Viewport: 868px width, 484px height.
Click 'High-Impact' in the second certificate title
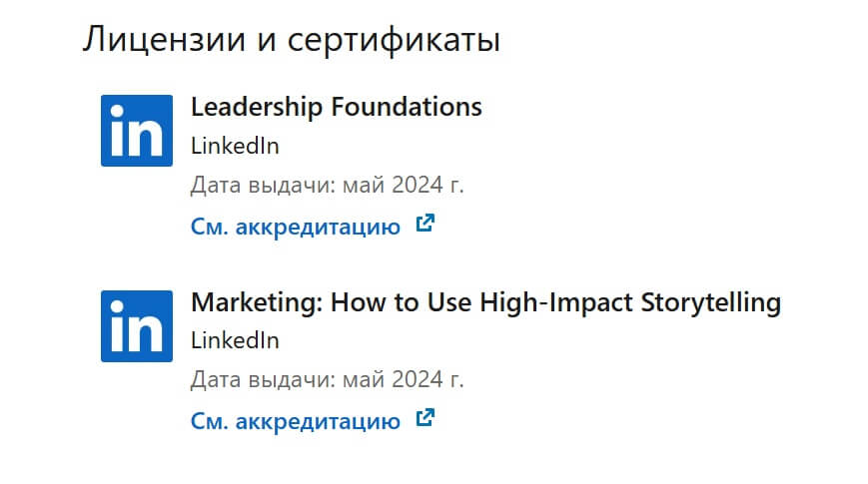555,303
